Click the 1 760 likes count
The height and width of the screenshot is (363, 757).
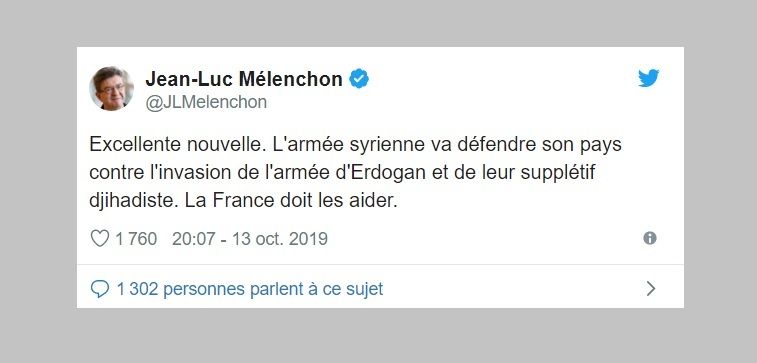coord(136,238)
